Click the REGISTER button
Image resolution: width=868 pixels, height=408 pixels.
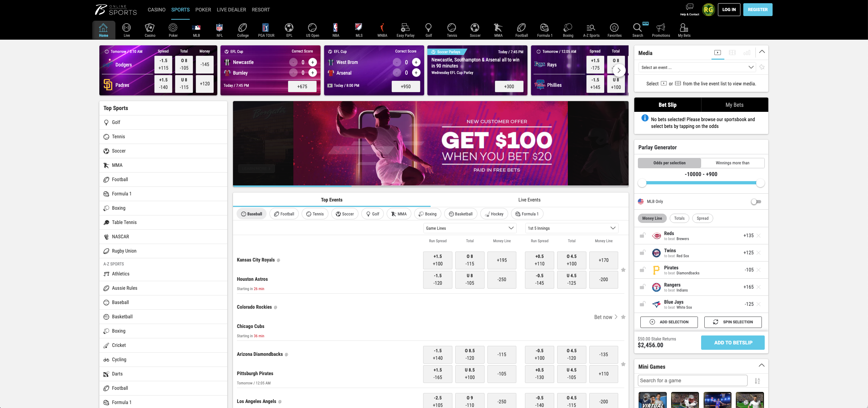tap(758, 10)
